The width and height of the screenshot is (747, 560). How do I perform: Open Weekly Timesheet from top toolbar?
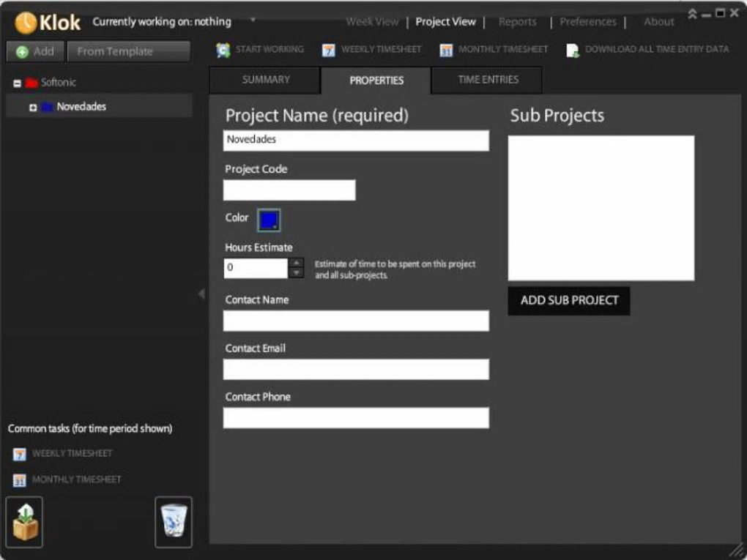click(371, 50)
